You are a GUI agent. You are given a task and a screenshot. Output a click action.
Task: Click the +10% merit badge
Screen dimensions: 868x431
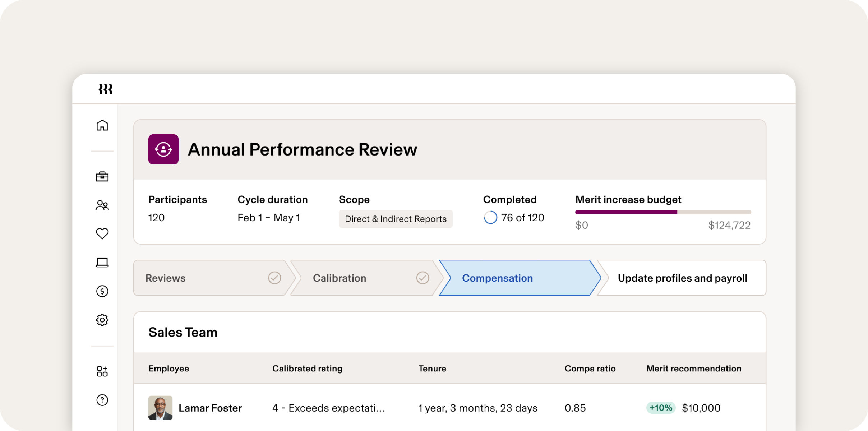pos(661,408)
